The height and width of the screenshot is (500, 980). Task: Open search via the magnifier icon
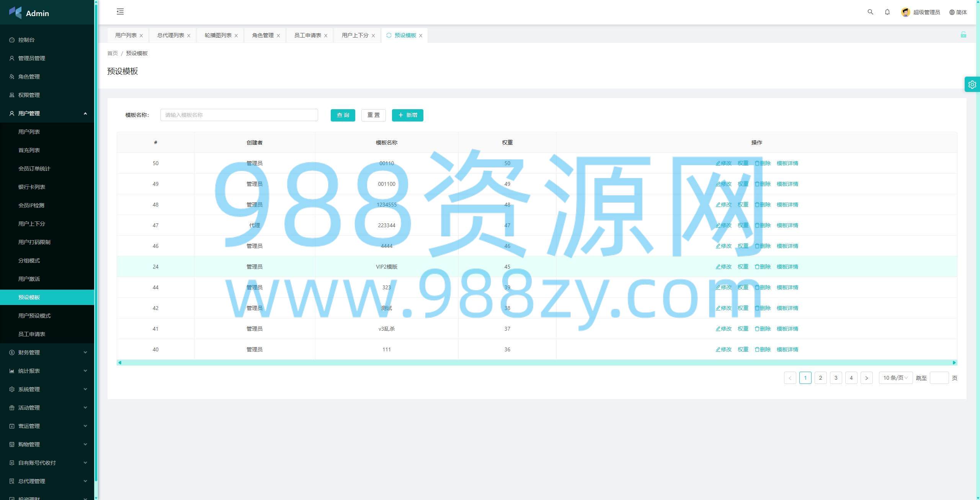tap(870, 12)
